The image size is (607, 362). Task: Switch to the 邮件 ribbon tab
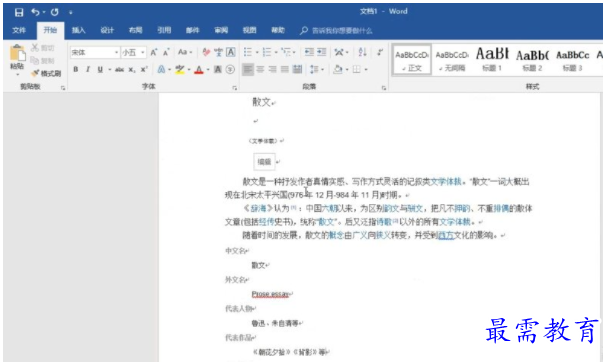coord(192,30)
